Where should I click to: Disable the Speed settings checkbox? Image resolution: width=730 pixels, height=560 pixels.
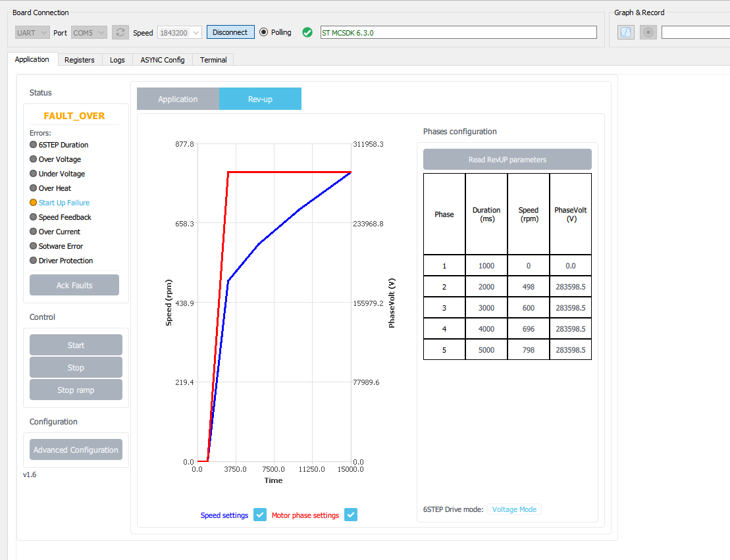[x=260, y=515]
